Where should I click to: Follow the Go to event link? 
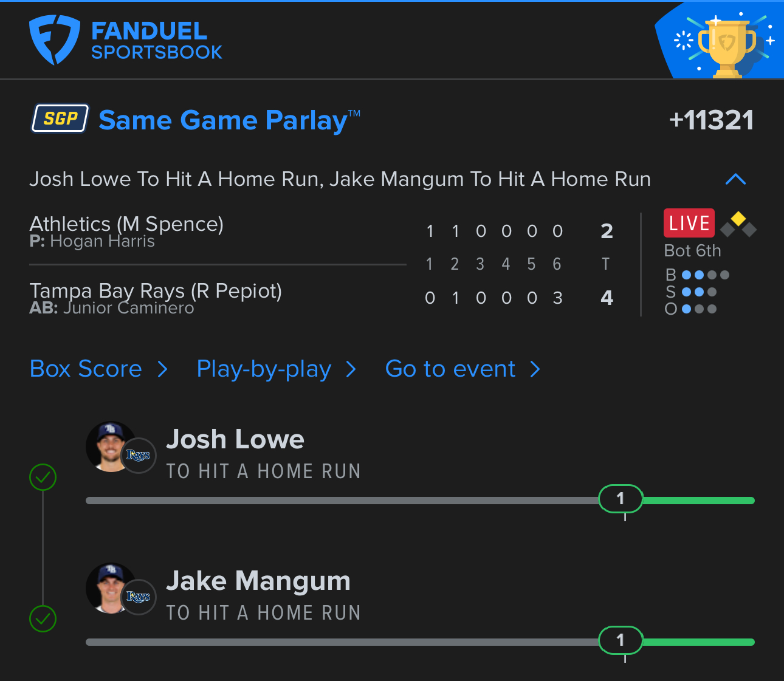[x=450, y=369]
